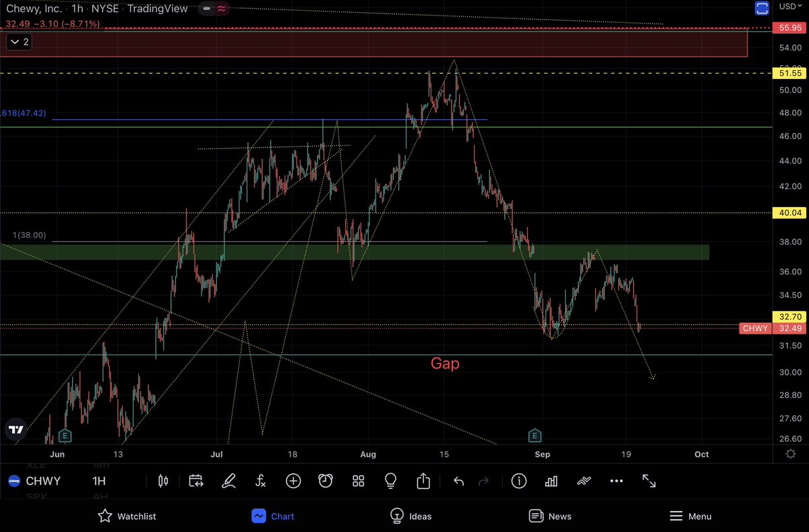Enter fullscreen with diagonal arrows icon
Screen dimensions: 809x532
point(649,481)
